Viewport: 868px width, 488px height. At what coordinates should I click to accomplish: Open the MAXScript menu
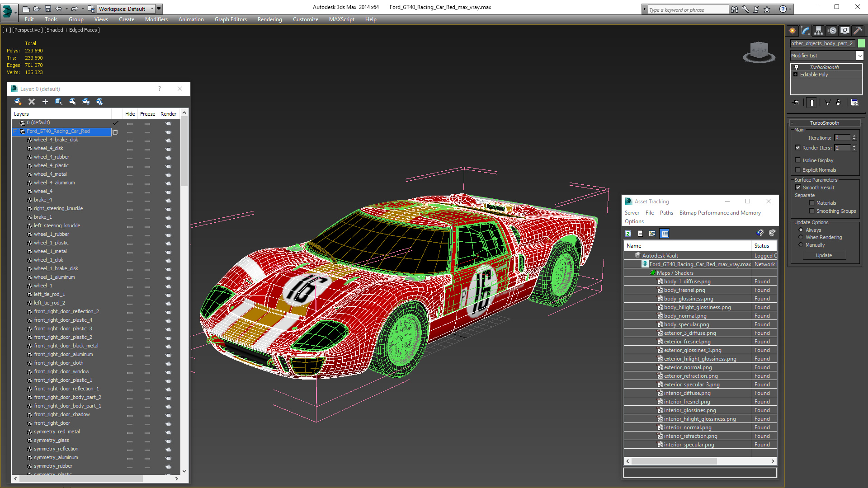point(342,19)
